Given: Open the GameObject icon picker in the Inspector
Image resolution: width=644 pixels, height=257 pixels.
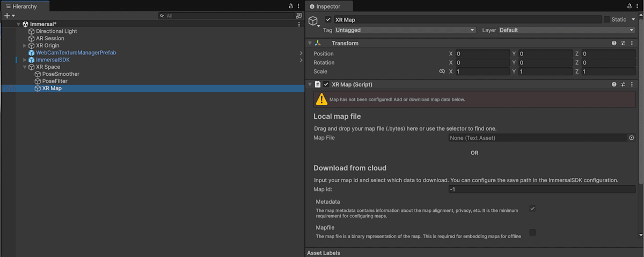Looking at the screenshot, I should (x=314, y=22).
